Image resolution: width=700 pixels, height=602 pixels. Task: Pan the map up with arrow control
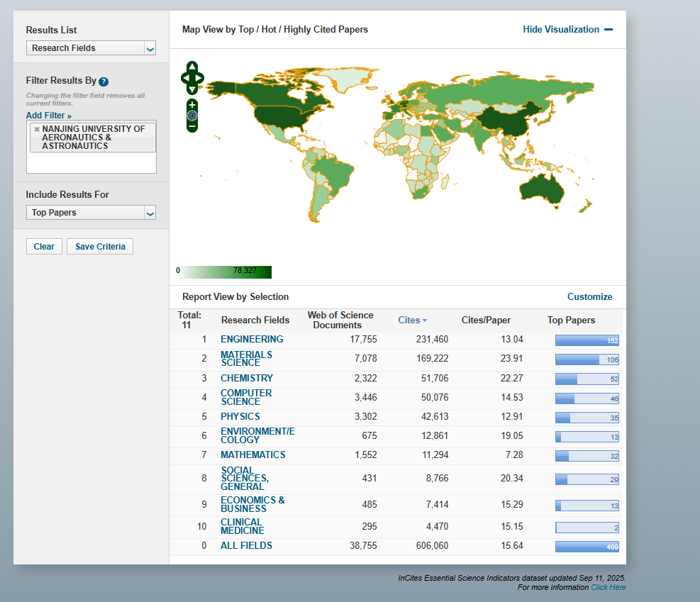192,67
